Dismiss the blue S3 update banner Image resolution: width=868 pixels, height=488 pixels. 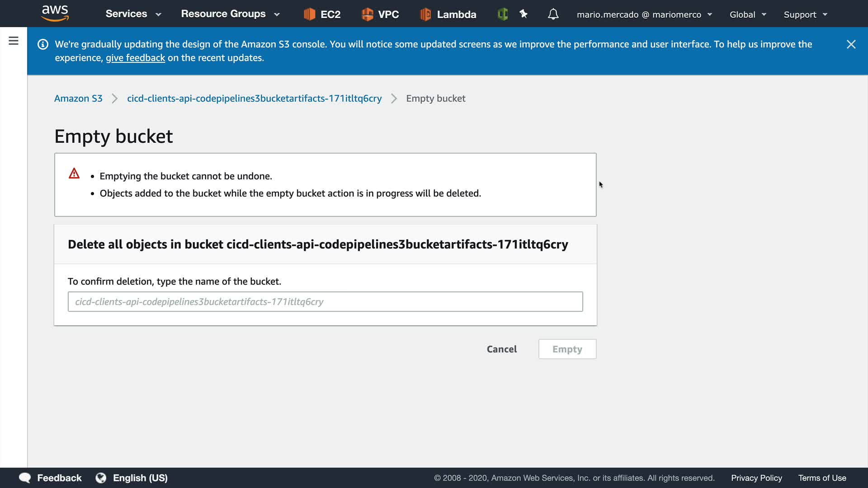coord(851,44)
